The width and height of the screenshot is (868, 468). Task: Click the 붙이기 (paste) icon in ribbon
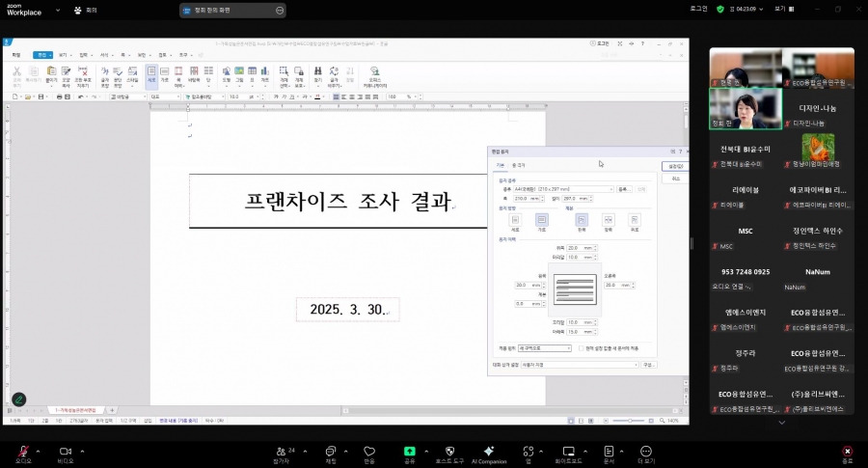50,75
